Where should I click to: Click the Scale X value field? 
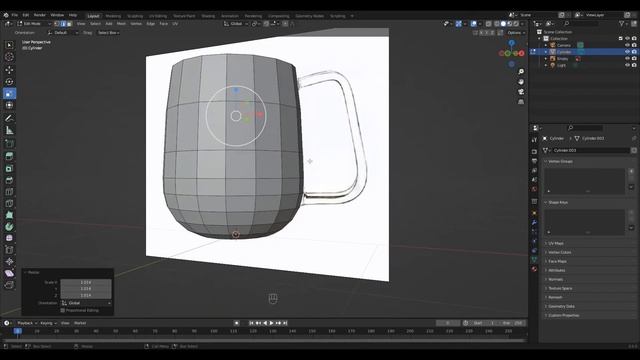pyautogui.click(x=86, y=282)
